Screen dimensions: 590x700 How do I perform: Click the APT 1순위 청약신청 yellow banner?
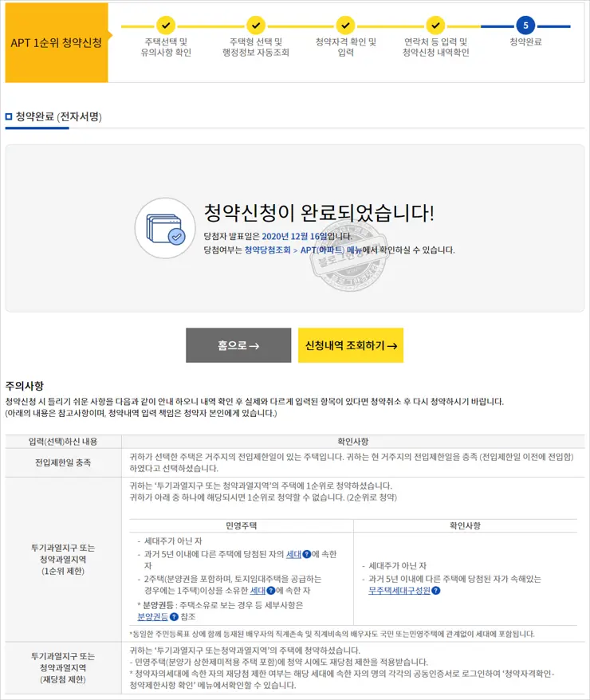tap(57, 43)
